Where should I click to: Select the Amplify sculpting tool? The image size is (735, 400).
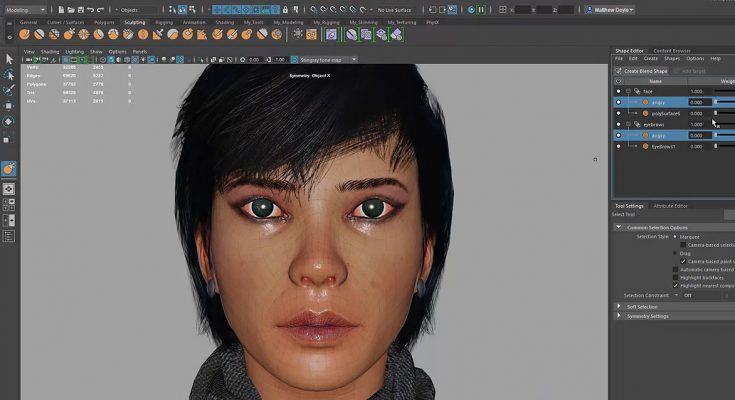[262, 34]
